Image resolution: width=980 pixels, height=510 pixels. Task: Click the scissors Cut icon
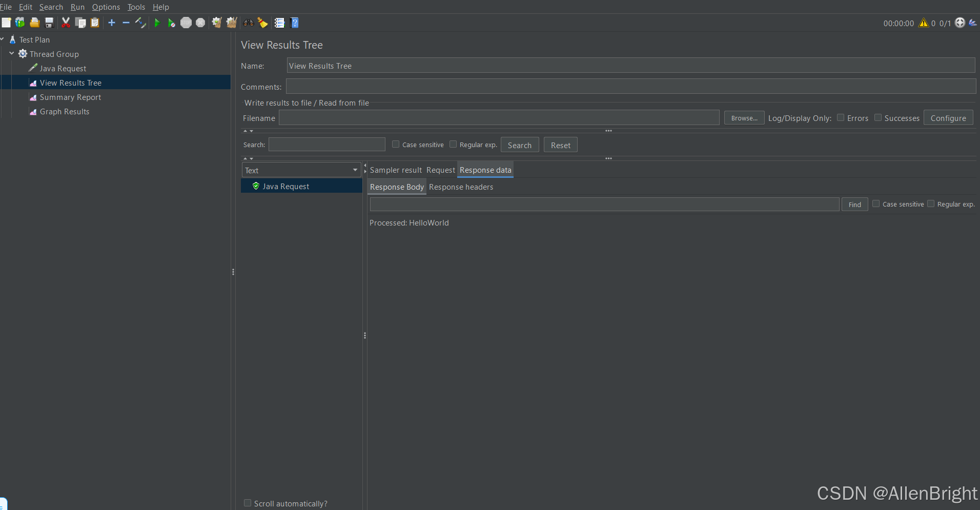(66, 23)
